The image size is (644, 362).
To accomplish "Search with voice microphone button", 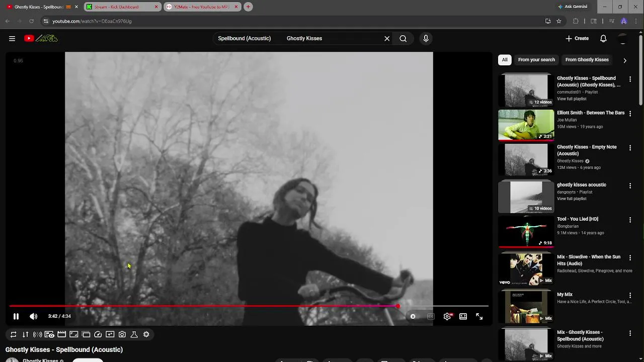I will coord(426,38).
